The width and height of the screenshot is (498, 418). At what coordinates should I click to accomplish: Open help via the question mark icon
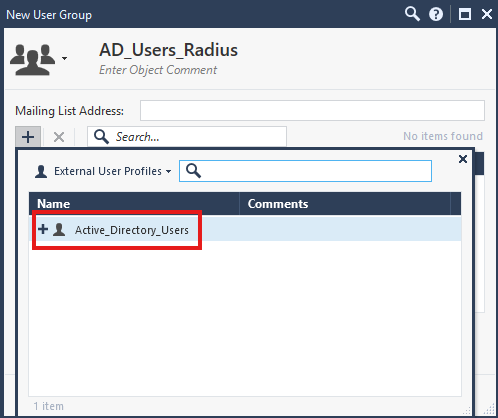click(436, 14)
